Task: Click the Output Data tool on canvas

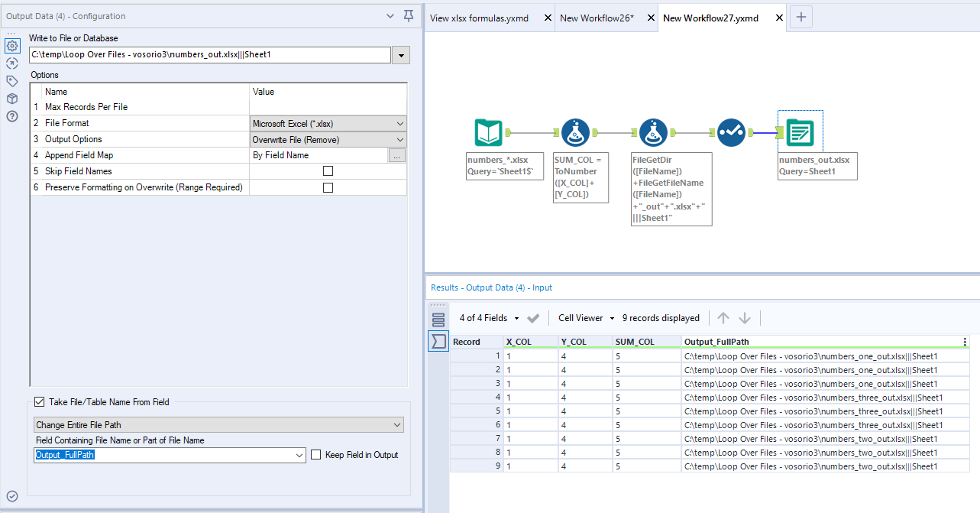Action: click(799, 133)
